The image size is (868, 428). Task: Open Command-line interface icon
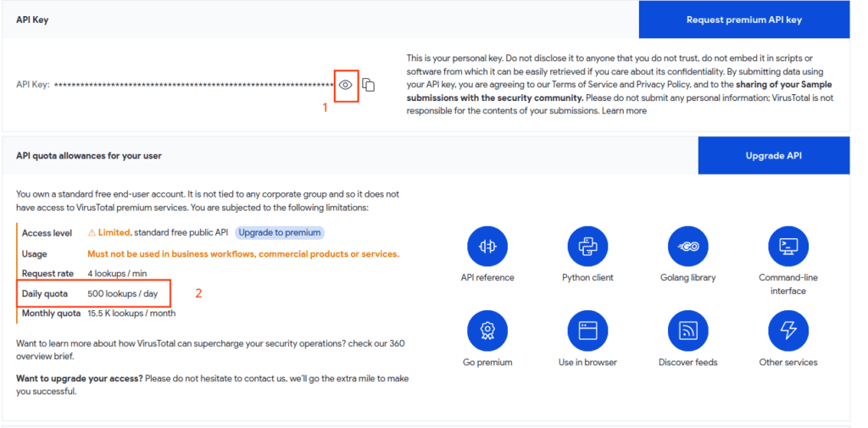click(x=788, y=247)
